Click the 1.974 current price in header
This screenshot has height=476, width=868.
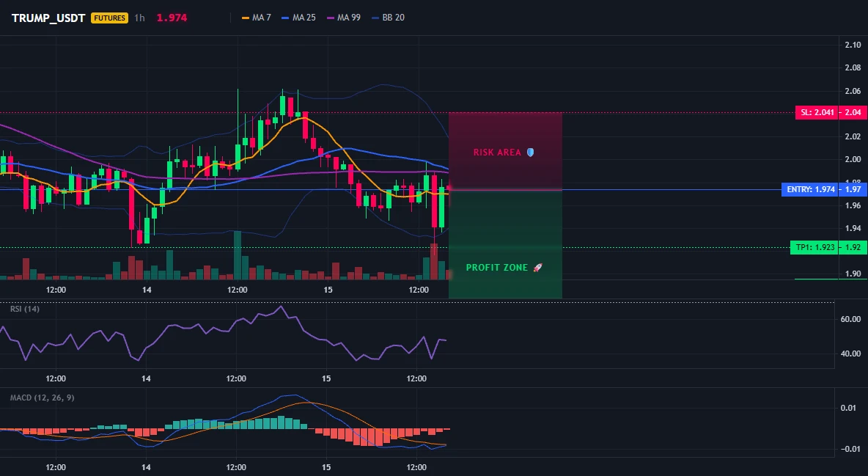(x=172, y=18)
